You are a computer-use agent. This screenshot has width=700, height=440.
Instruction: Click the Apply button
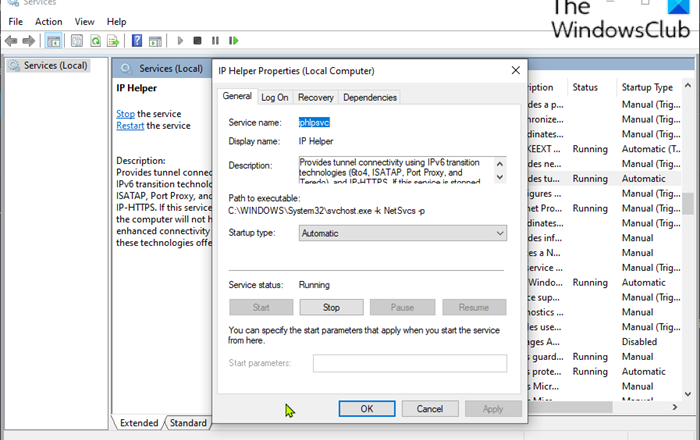point(493,409)
